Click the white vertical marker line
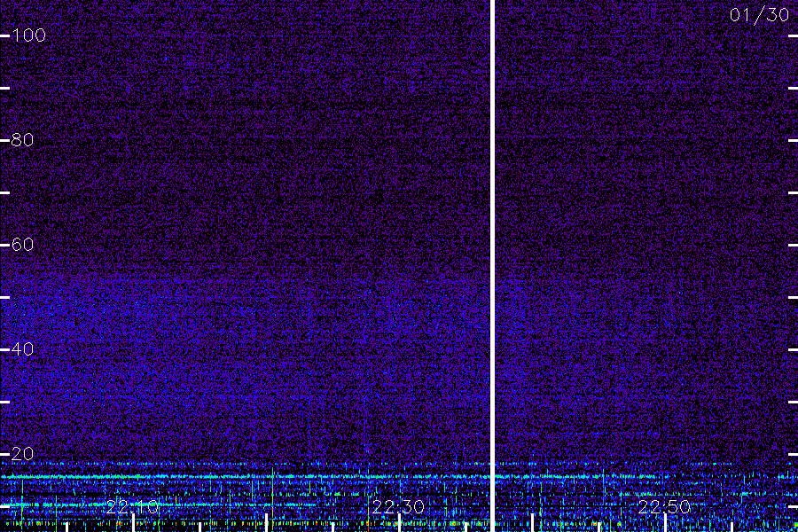 point(492,266)
